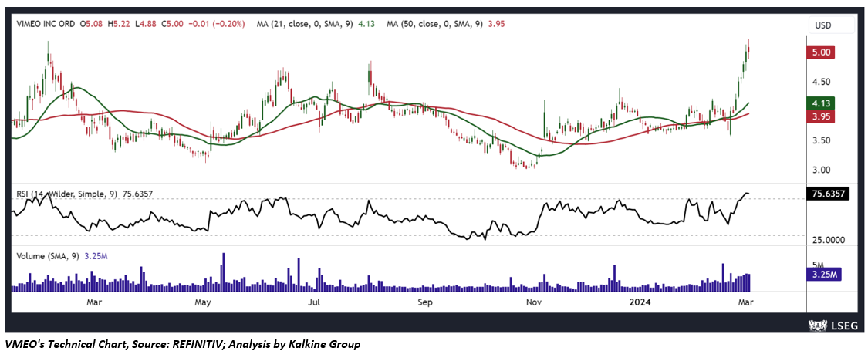Click the VMEO's Technical Chart caption
This screenshot has height=351, width=868.
[x=182, y=344]
